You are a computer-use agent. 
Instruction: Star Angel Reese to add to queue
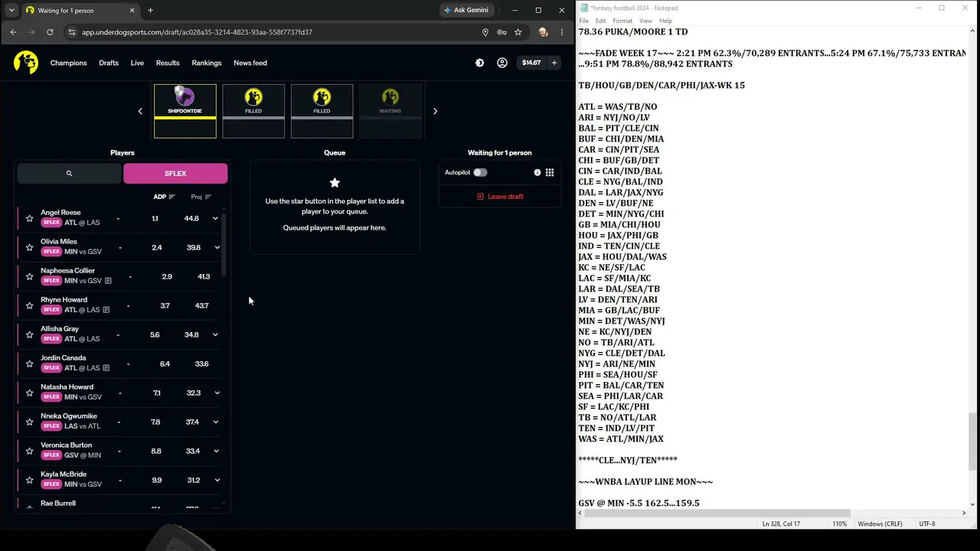pyautogui.click(x=30, y=218)
